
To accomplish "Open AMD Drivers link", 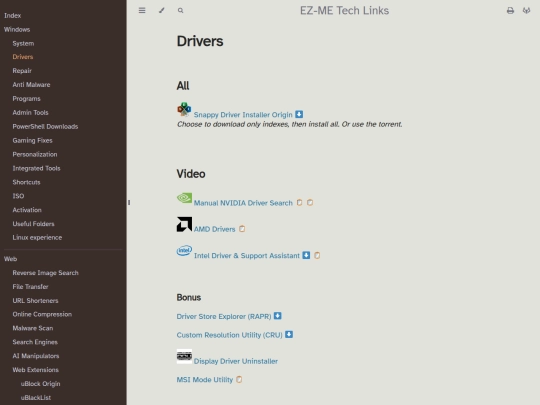I will point(214,229).
